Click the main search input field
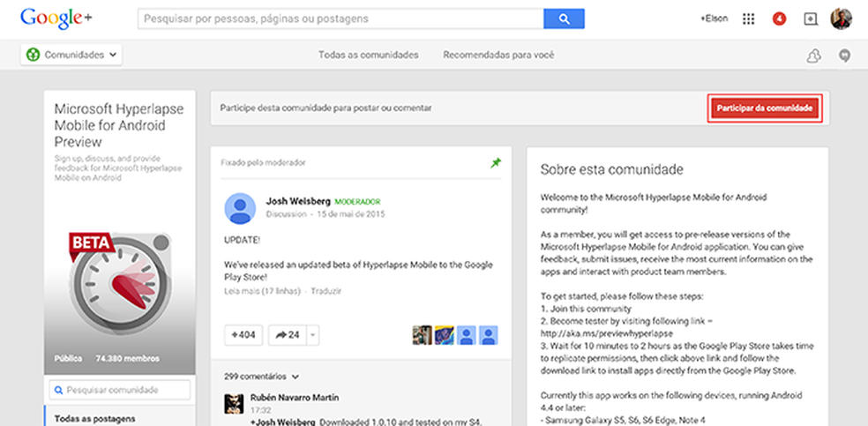868x426 pixels. point(341,19)
